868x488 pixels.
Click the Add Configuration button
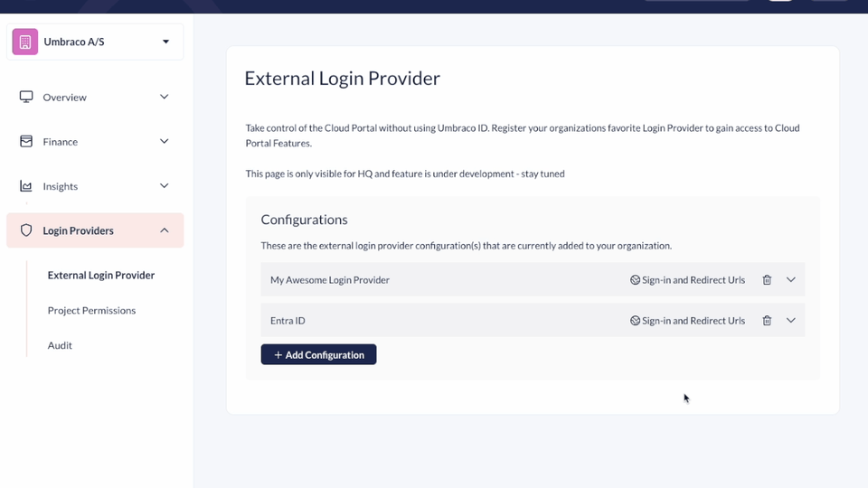click(318, 355)
